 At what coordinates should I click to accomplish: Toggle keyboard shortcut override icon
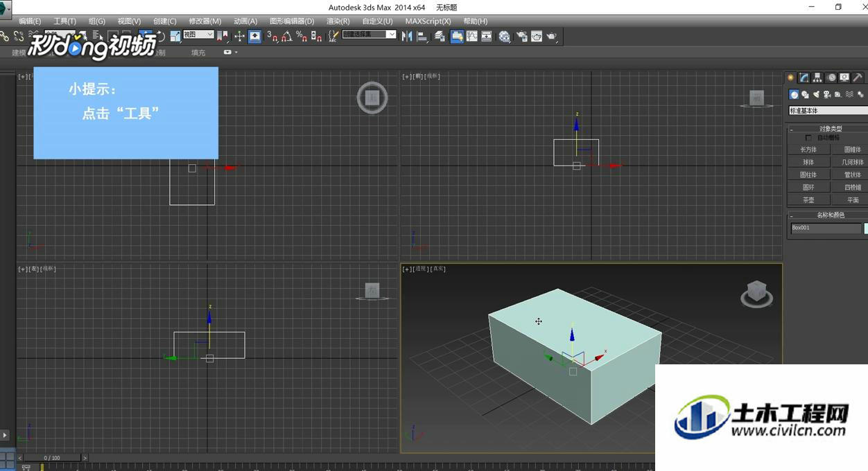pyautogui.click(x=254, y=36)
